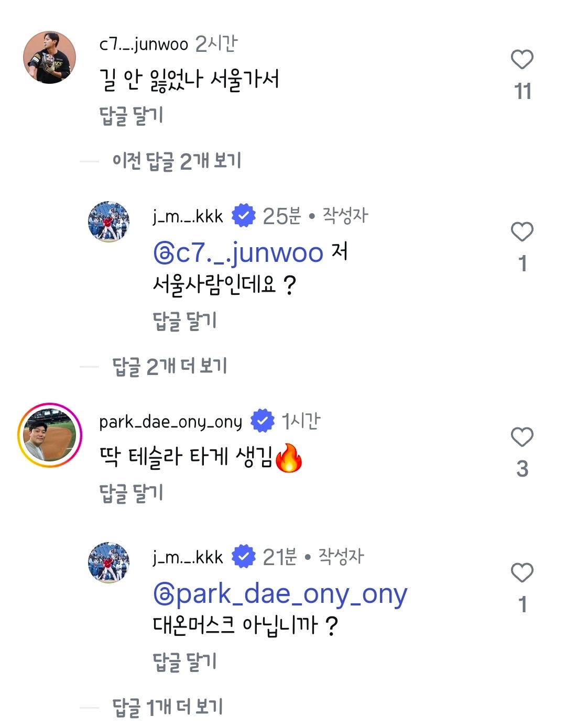The width and height of the screenshot is (566, 728).
Task: Tap j_m._.kkk's avatar on the 25분 reply
Action: 108,222
